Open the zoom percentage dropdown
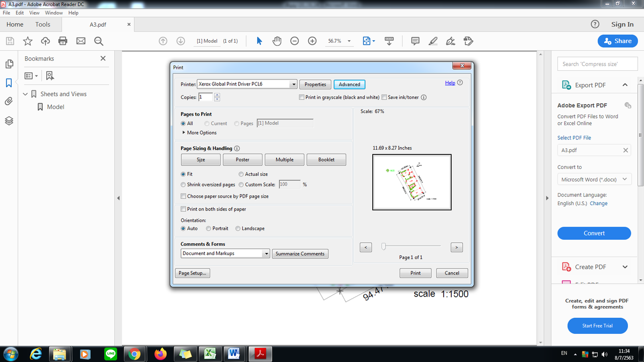 point(349,41)
